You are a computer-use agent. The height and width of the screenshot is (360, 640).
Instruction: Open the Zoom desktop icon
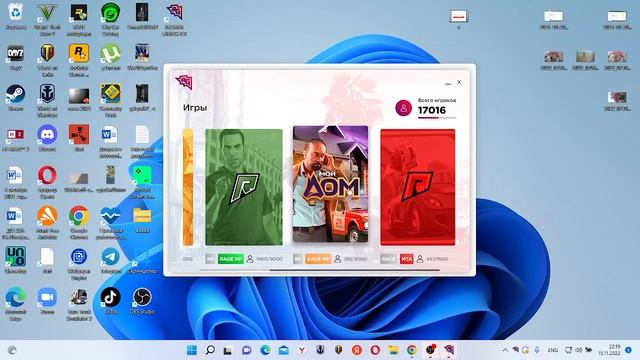tap(47, 300)
